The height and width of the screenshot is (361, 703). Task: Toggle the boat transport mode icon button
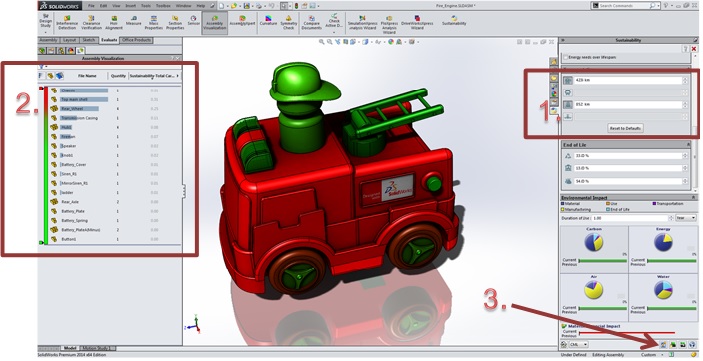[568, 117]
